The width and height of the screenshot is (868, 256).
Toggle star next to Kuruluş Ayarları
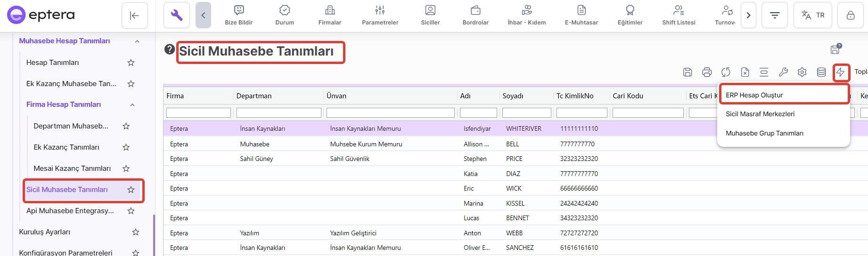136,232
